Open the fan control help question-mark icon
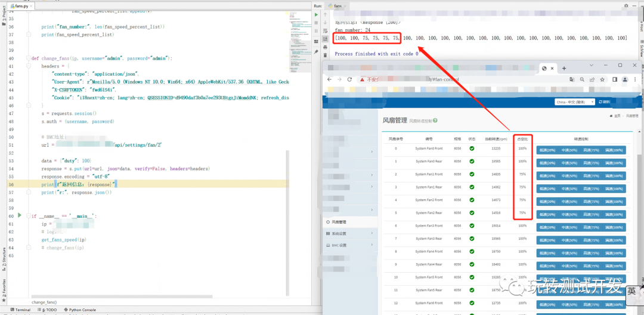 (x=435, y=121)
